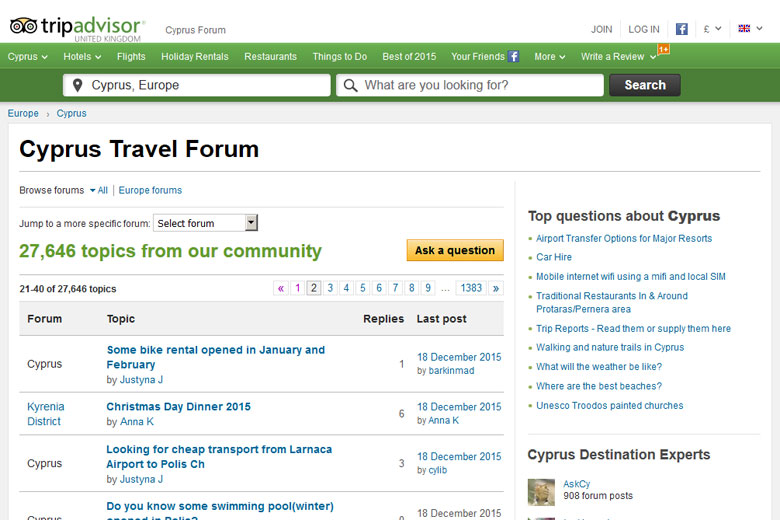Image resolution: width=780 pixels, height=520 pixels.
Task: Open 'What will the weather be like?'
Action: 599,367
